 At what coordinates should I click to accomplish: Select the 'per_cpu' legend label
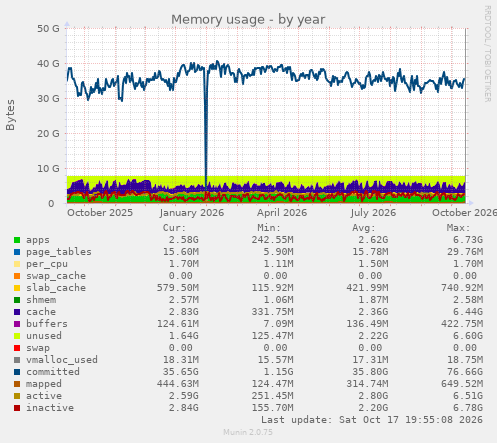(47, 264)
